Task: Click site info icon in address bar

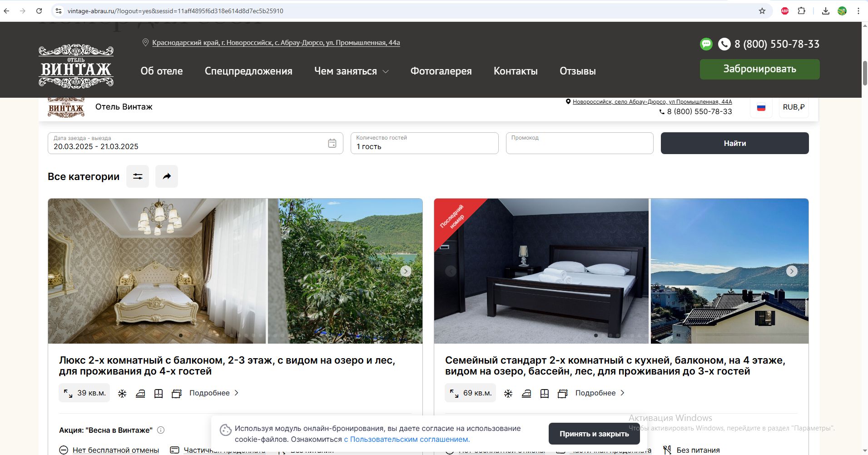Action: click(x=59, y=11)
